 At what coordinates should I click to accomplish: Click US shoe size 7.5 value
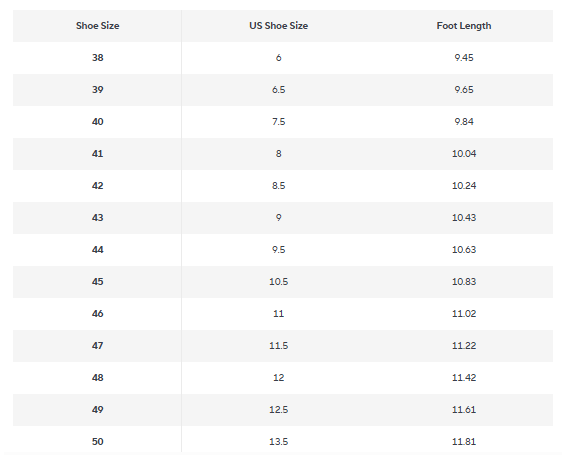[278, 122]
